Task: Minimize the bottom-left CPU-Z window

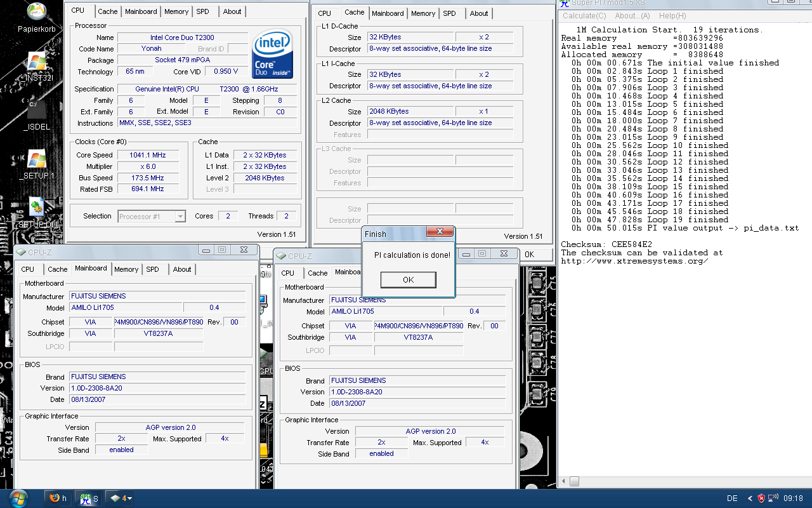Action: [x=205, y=250]
